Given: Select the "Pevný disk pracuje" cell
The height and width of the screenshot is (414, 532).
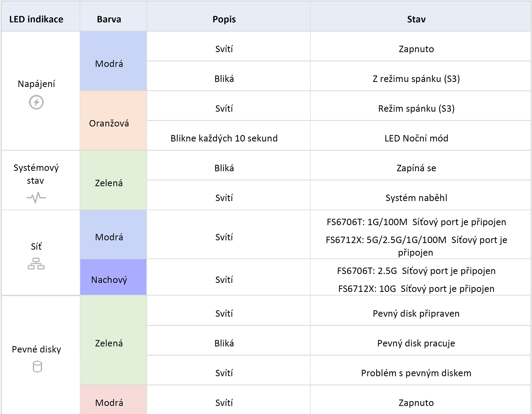Looking at the screenshot, I should point(416,343).
